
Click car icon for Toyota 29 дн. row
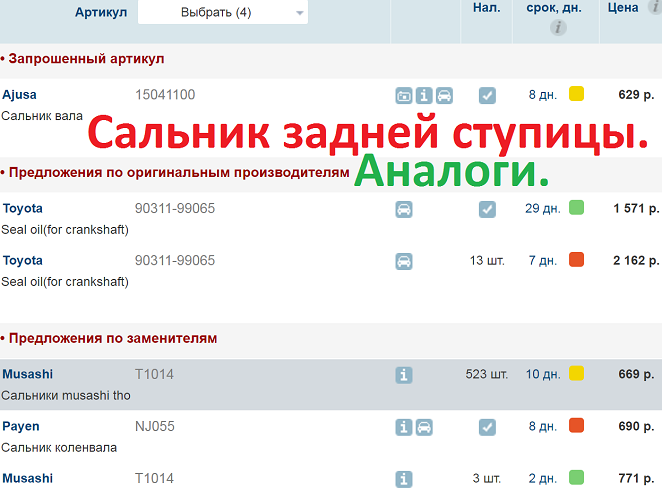(x=404, y=209)
